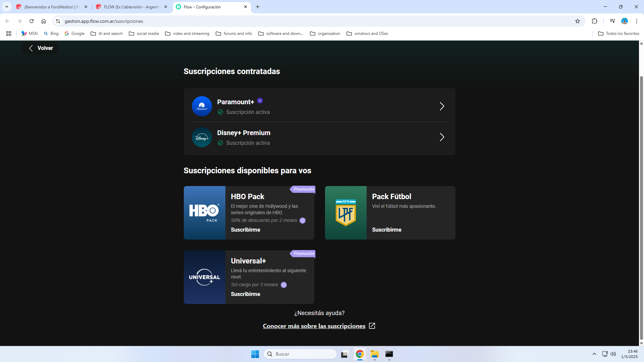Open the external link icon beside Conocer más
The image size is (644, 362).
tap(372, 326)
